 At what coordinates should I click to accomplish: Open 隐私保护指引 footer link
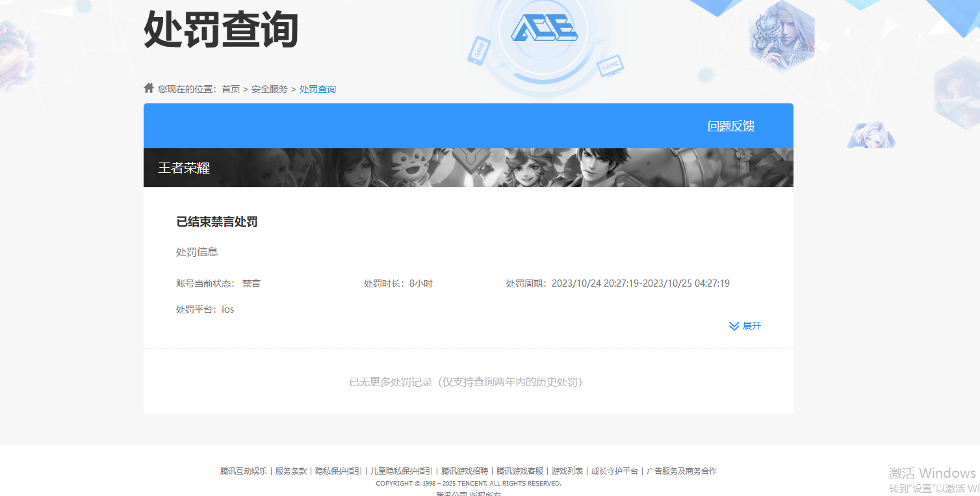[339, 471]
